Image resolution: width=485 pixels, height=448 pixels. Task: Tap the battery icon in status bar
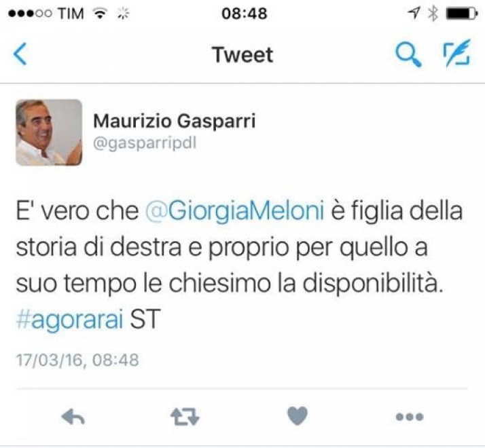click(x=461, y=14)
